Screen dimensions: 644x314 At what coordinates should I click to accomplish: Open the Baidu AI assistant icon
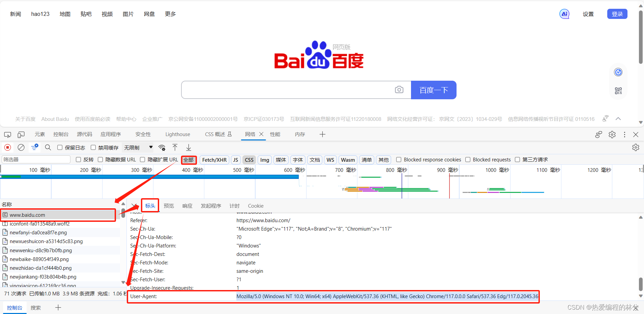point(564,14)
